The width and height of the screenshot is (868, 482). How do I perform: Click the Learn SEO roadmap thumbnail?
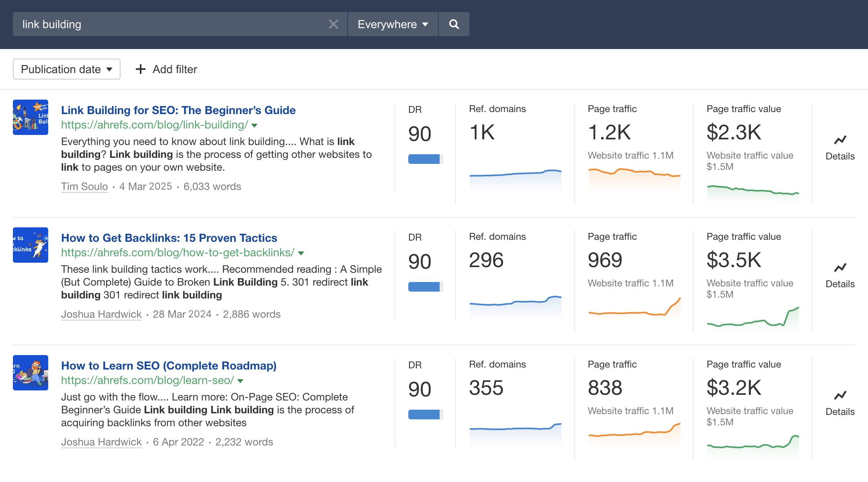31,373
